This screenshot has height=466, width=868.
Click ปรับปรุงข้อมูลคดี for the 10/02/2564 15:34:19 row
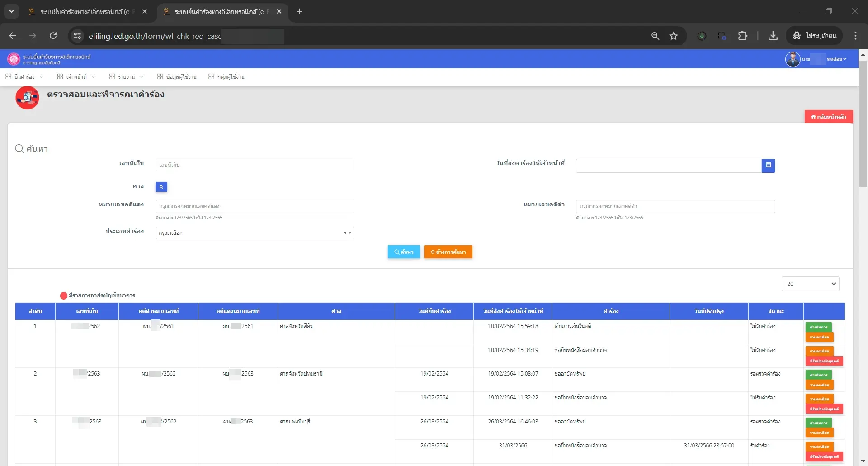click(x=824, y=361)
